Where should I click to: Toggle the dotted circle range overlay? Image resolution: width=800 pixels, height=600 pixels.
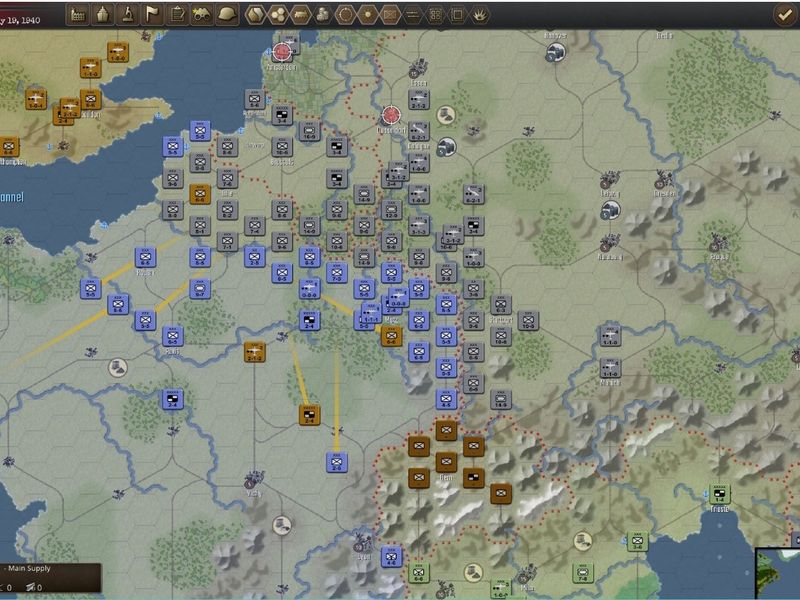[x=345, y=15]
